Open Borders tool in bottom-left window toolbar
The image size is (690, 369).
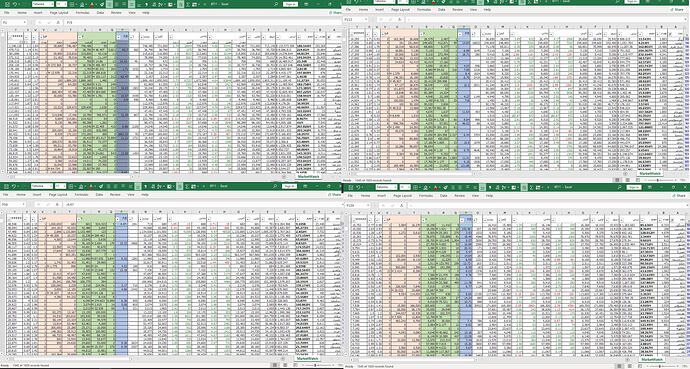point(71,186)
